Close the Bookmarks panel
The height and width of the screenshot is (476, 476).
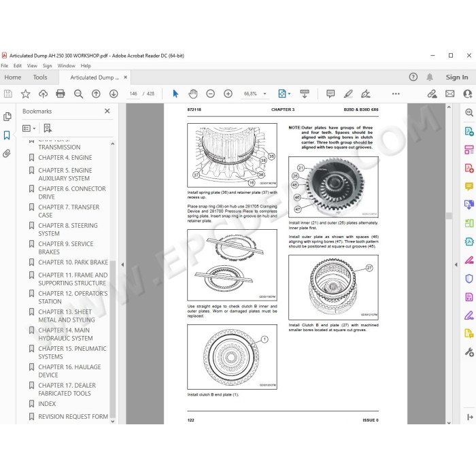tap(107, 111)
